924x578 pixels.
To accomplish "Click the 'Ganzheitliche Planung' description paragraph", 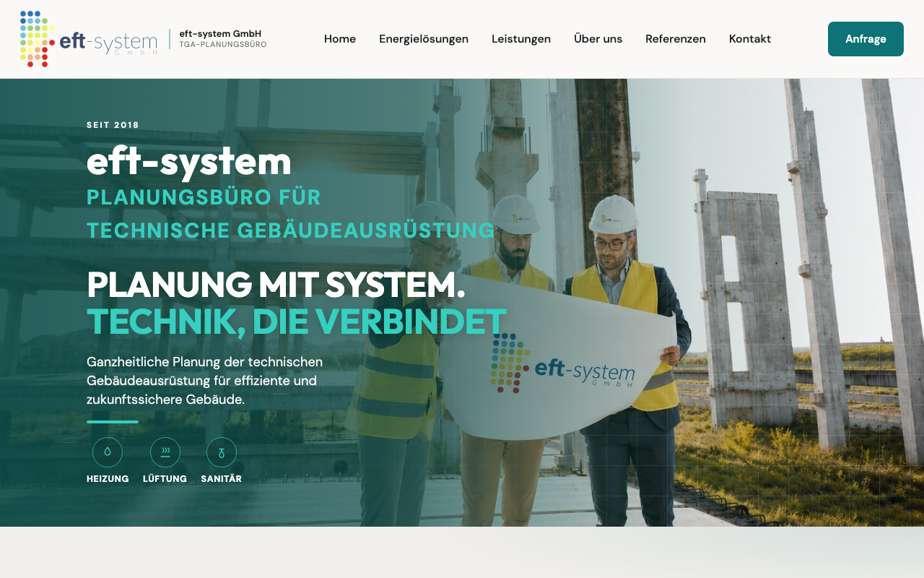I will click(205, 380).
